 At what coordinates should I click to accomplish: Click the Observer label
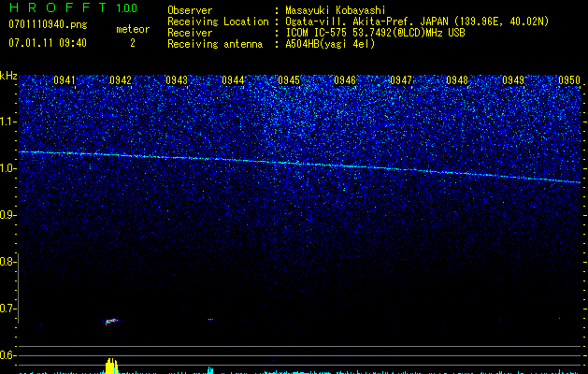point(190,10)
